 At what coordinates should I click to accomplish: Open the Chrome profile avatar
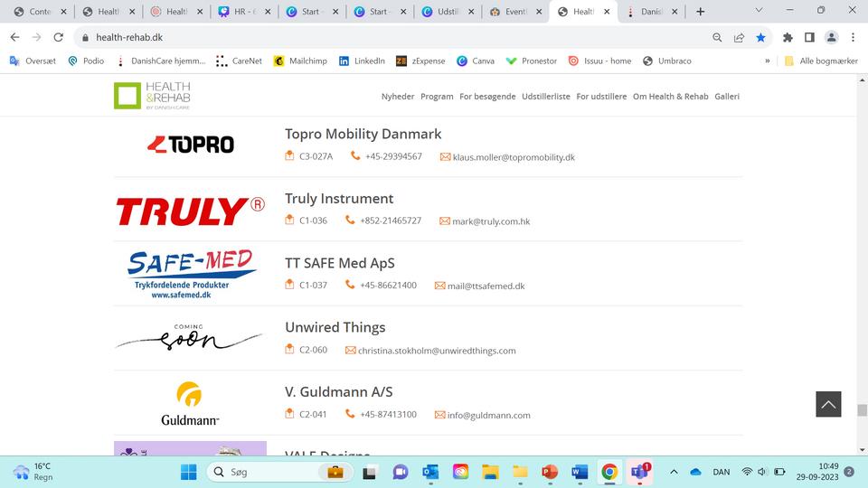(832, 37)
